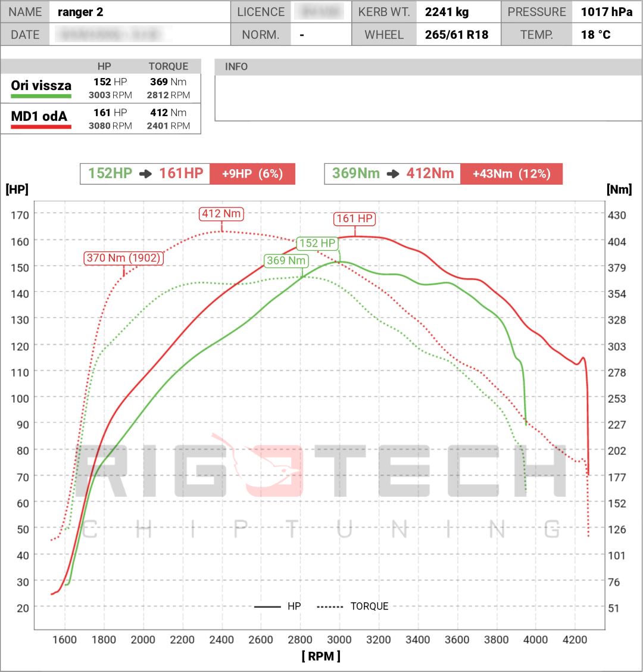Screen dimensions: 643x672
Task: Click inside the empty INFO box
Action: (x=429, y=98)
